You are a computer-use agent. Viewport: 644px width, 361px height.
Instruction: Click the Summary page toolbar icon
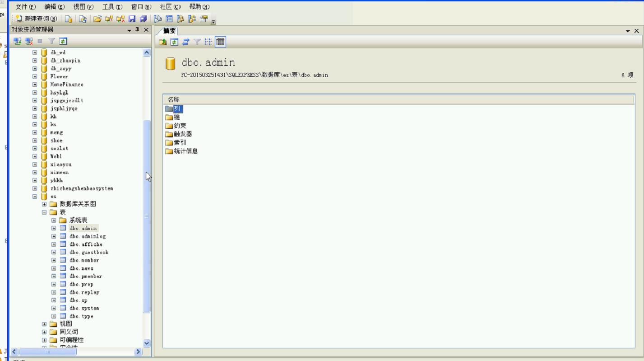(x=169, y=19)
